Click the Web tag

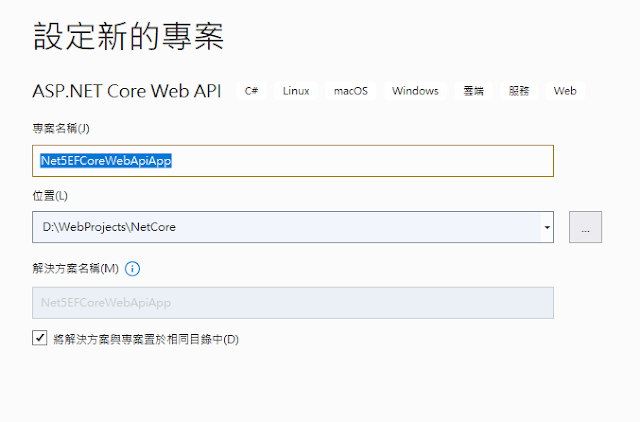(565, 91)
